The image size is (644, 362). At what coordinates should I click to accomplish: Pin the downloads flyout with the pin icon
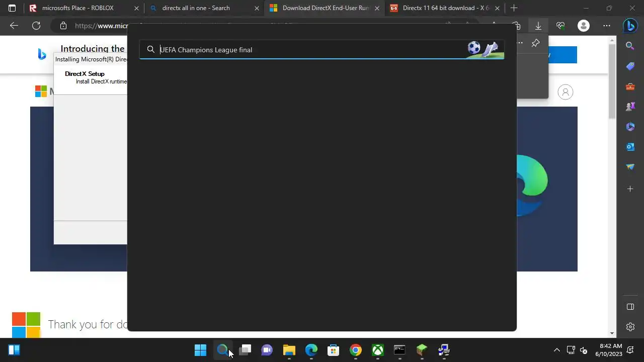[x=535, y=43]
